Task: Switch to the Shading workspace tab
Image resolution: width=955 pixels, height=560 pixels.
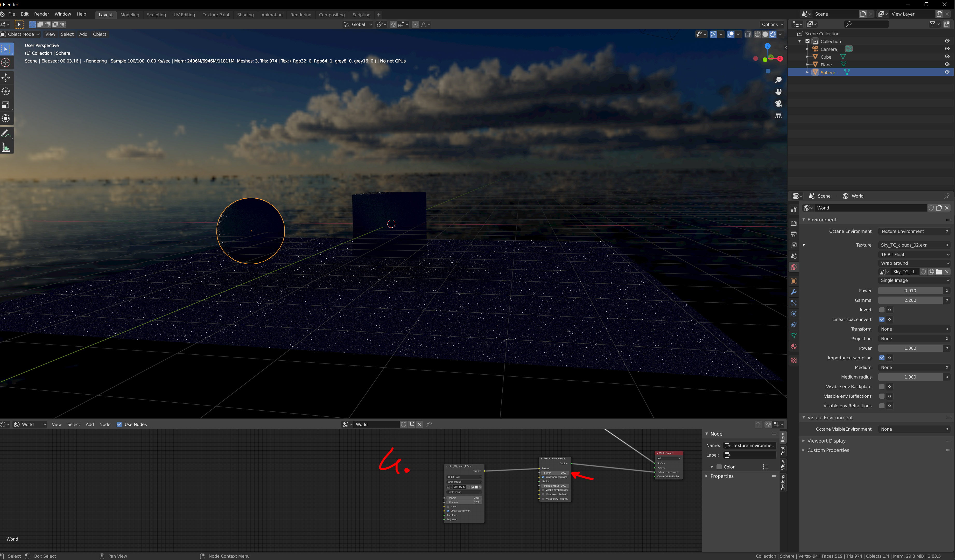Action: [x=245, y=15]
